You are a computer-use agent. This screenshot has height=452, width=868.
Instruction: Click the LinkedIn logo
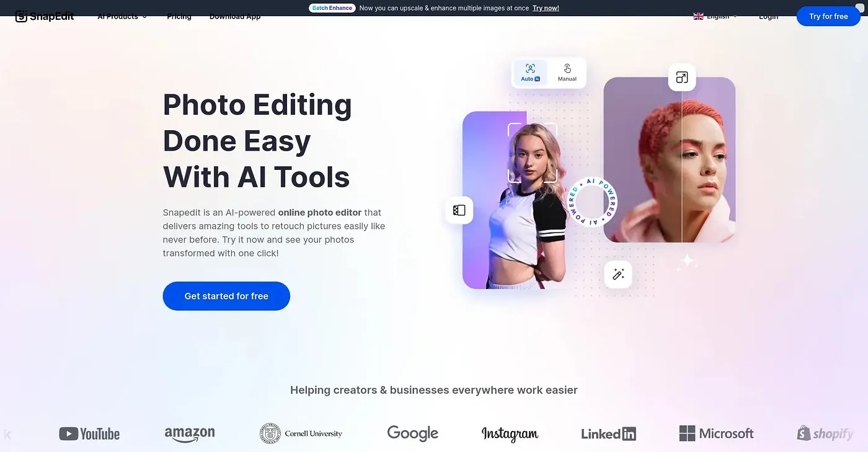point(609,434)
